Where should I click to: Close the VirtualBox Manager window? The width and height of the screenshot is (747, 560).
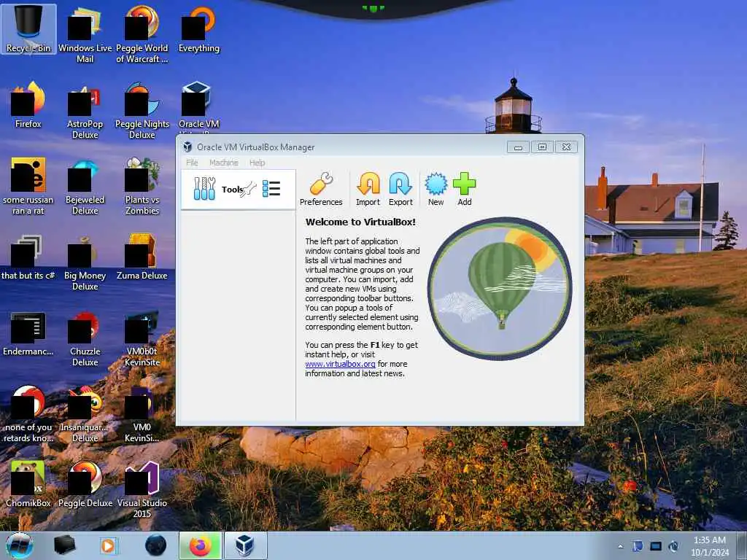pos(566,147)
